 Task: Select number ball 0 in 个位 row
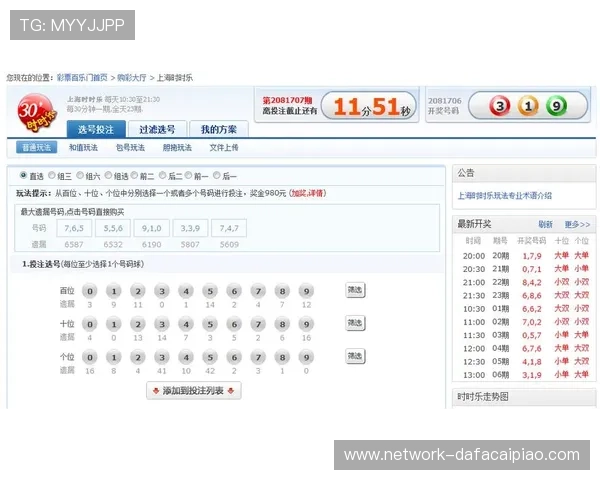click(90, 358)
